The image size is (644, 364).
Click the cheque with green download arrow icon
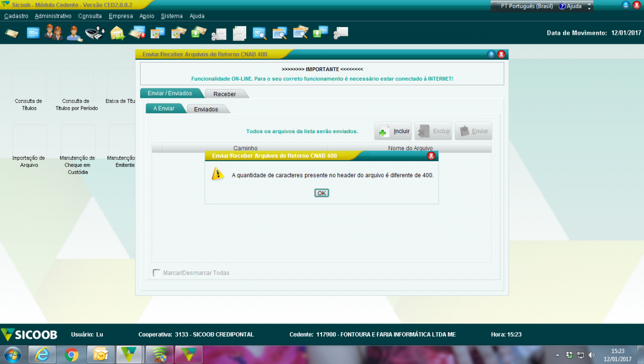[198, 33]
